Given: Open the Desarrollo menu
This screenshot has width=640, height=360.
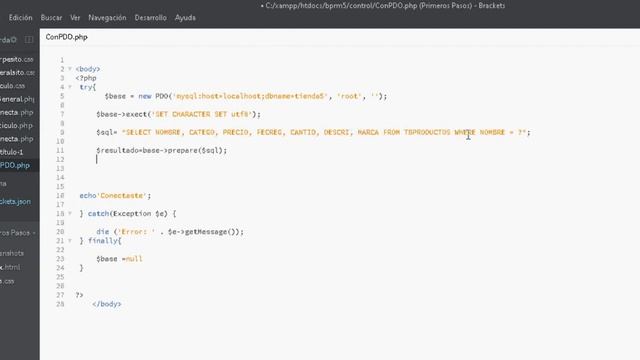Looking at the screenshot, I should point(151,18).
